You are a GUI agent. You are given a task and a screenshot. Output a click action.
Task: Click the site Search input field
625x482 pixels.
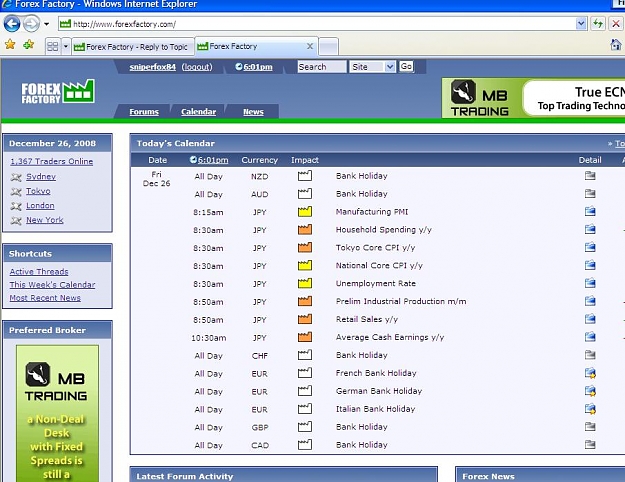[x=322, y=67]
